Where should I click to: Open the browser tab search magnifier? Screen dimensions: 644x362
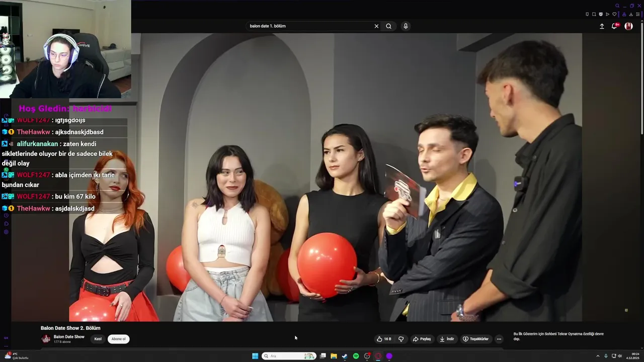pos(617,6)
